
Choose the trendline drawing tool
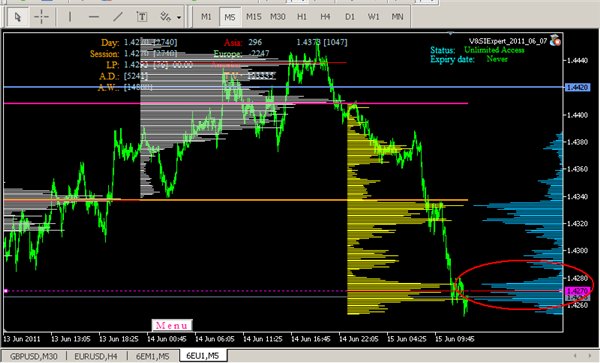tap(118, 17)
